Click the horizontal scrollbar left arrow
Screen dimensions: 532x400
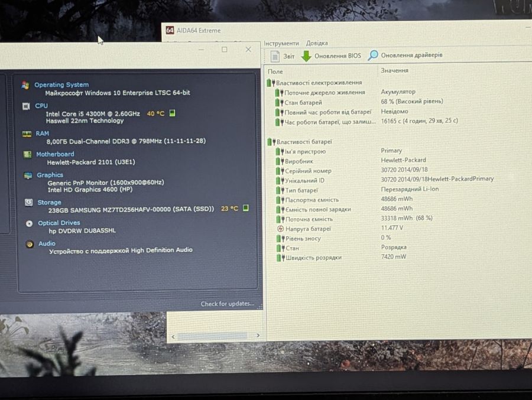pos(173,337)
